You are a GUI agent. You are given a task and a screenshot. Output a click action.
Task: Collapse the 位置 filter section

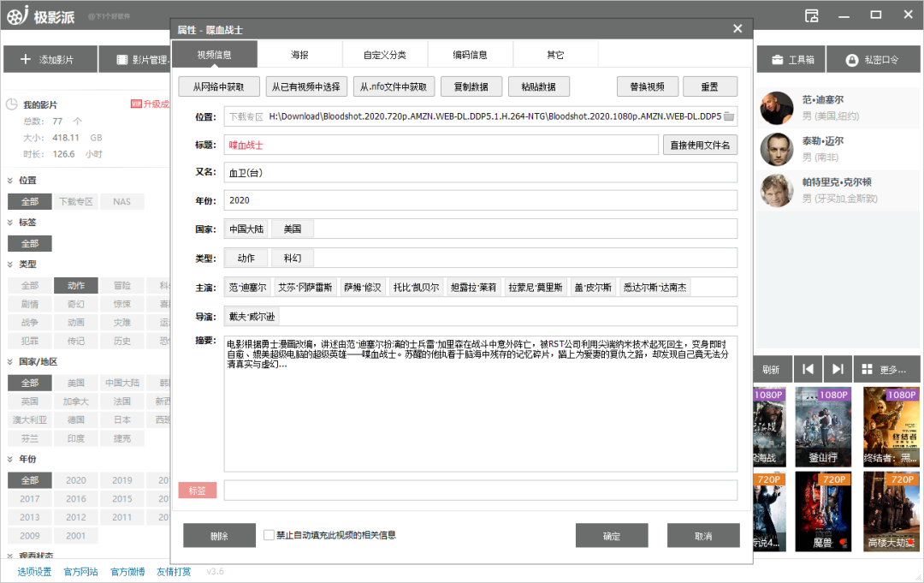pos(10,181)
